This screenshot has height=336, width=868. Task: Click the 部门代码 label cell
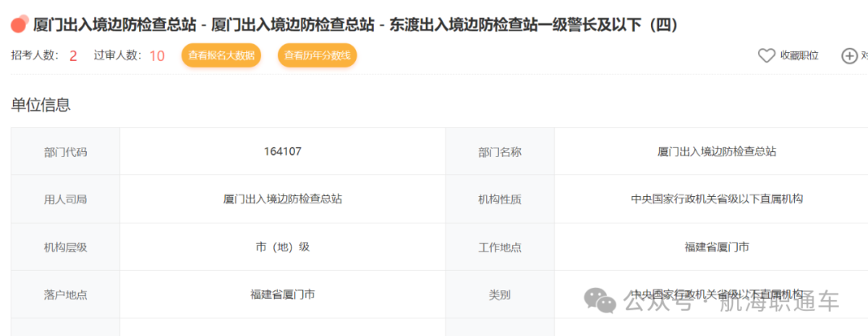[65, 152]
